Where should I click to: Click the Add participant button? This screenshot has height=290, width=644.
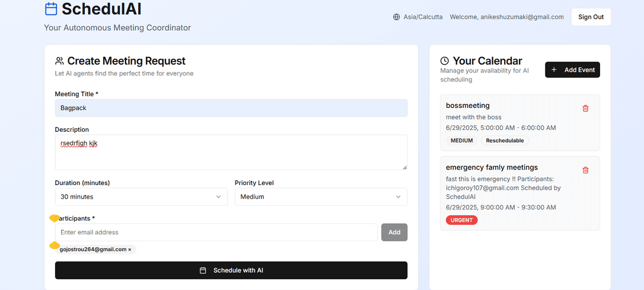[x=394, y=232]
